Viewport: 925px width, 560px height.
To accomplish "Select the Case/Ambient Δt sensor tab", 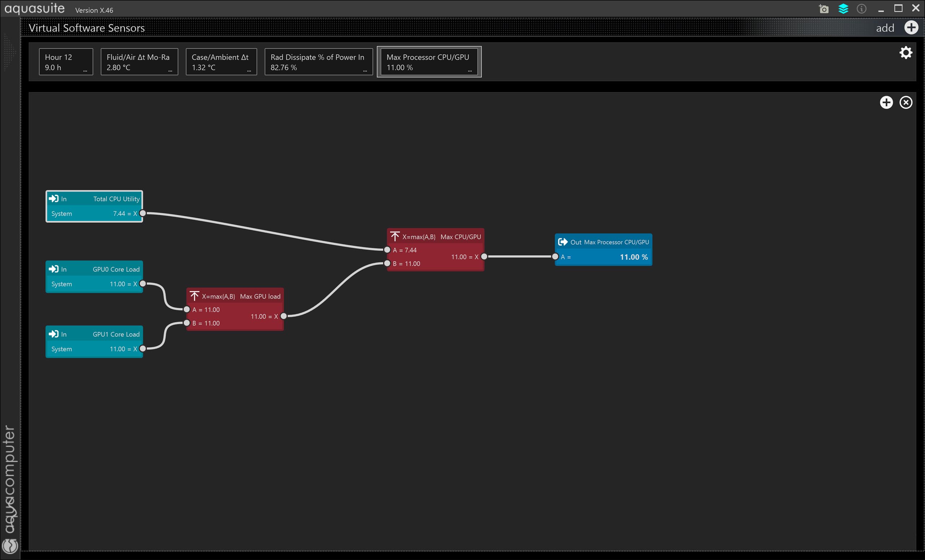I will (221, 61).
